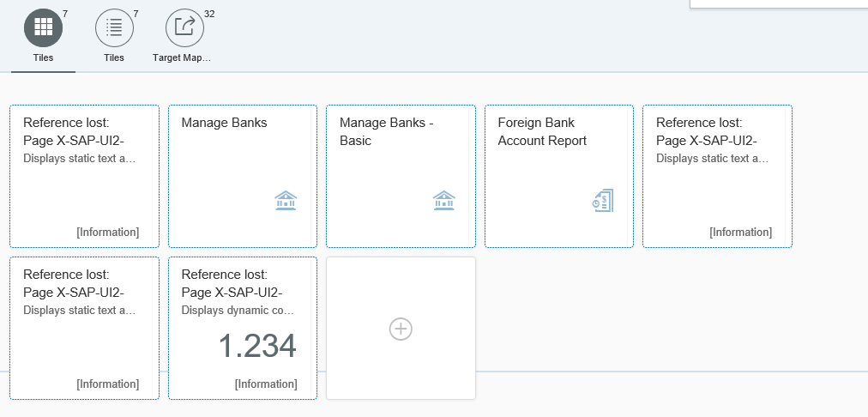Viewport: 868px width, 417px height.
Task: Click [Information] on the top-right Reference lost tile
Action: pos(741,232)
